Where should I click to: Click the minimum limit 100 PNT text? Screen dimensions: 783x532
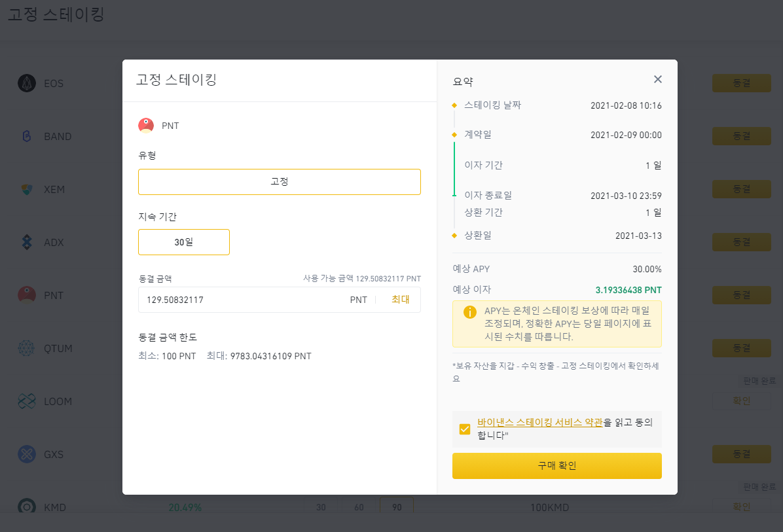click(179, 357)
